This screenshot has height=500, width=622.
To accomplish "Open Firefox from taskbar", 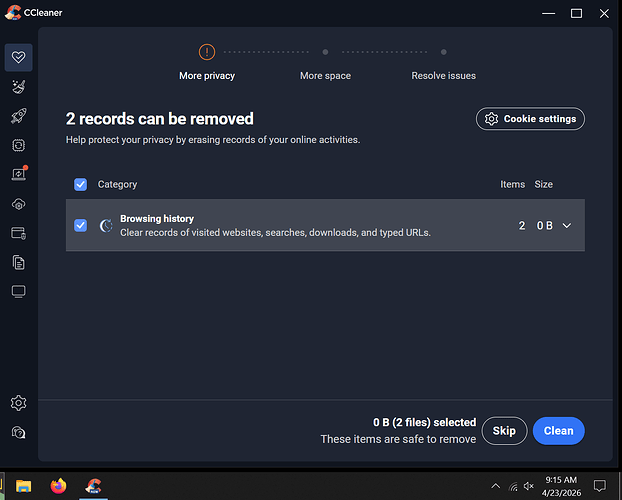I will [58, 486].
